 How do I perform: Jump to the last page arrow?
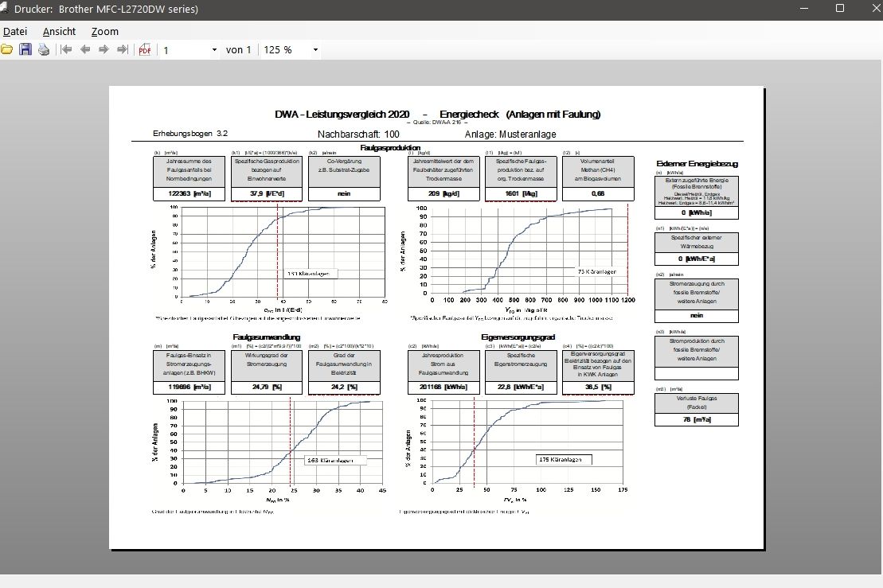[x=122, y=50]
